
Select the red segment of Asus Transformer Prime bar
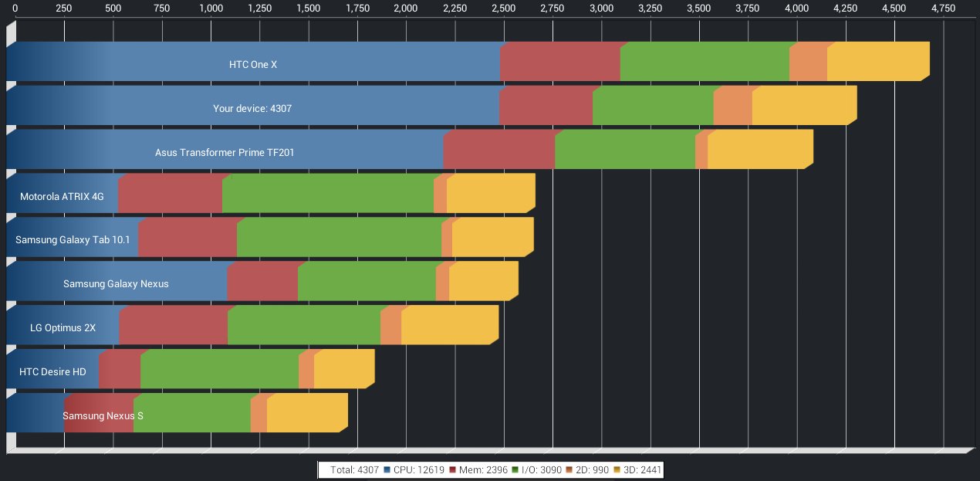498,150
